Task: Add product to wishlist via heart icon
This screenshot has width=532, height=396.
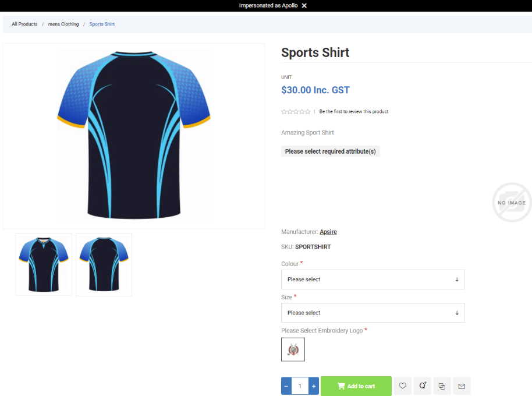Action: (402, 386)
